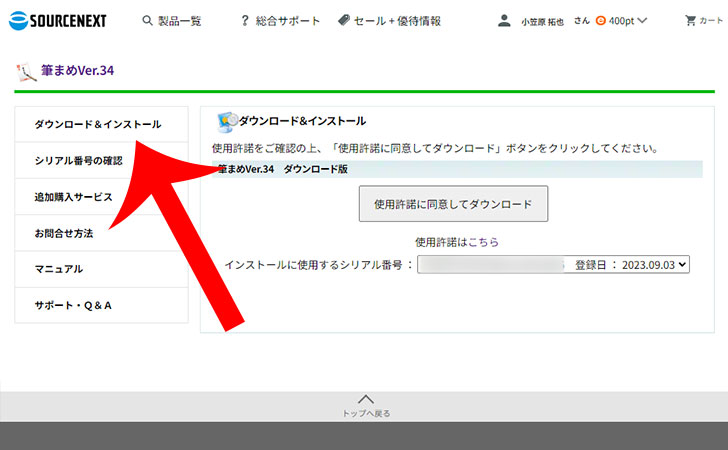Image resolution: width=728 pixels, height=450 pixels.
Task: Click 使用許諾に同意してダウンロード button
Action: (x=453, y=204)
